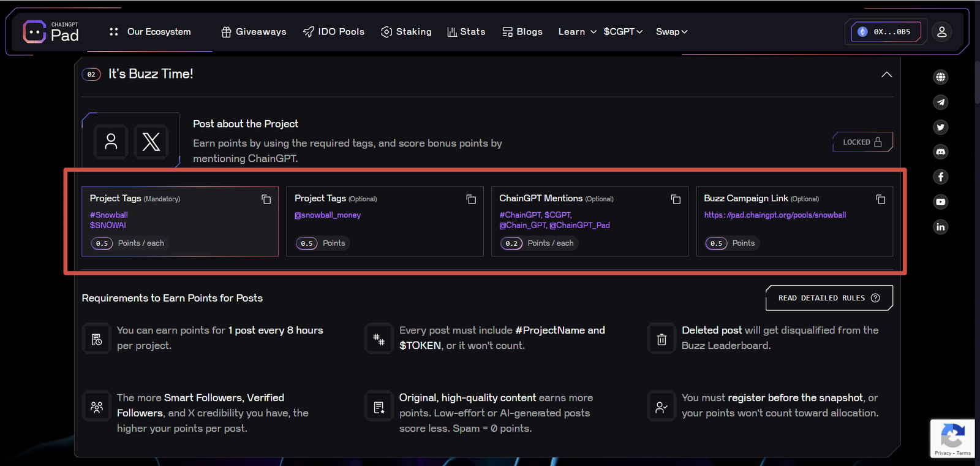The width and height of the screenshot is (980, 466).
Task: Go to the Giveaways page
Action: click(254, 32)
